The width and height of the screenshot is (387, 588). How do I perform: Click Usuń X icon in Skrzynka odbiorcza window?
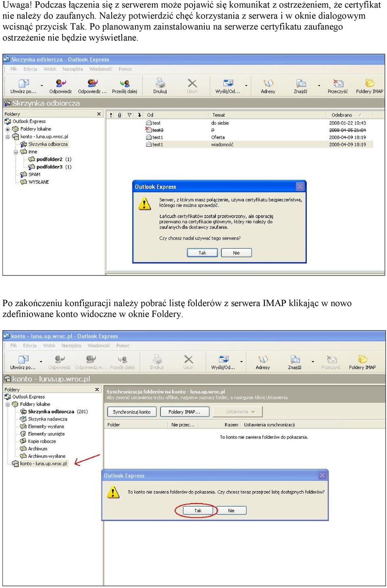tap(192, 83)
